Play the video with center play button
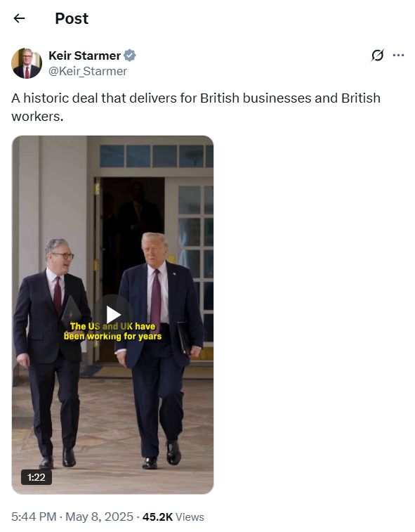The height and width of the screenshot is (532, 415). 113,315
